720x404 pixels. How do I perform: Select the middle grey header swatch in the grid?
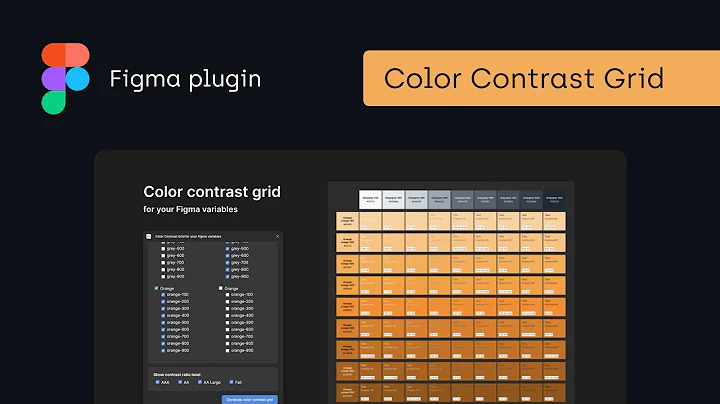[x=462, y=200]
